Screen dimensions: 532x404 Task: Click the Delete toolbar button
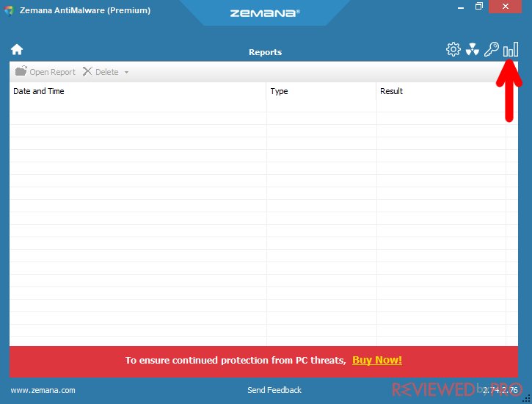tap(101, 72)
